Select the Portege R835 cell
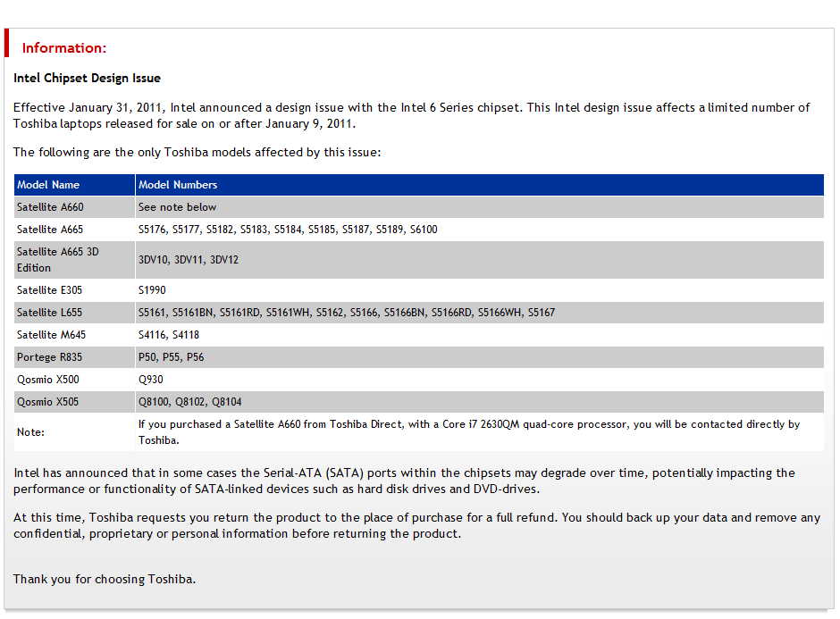Image resolution: width=840 pixels, height=619 pixels. click(x=74, y=357)
